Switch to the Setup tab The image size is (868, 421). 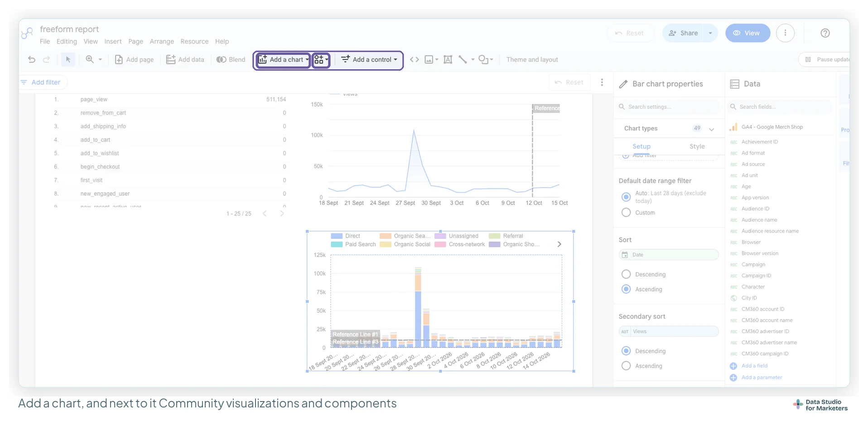[641, 146]
